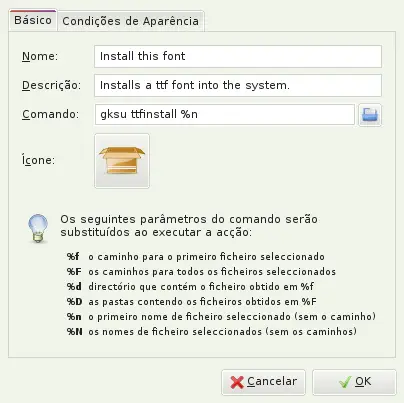The width and height of the screenshot is (404, 403).
Task: Click the Descrição: label
Action: (x=51, y=85)
